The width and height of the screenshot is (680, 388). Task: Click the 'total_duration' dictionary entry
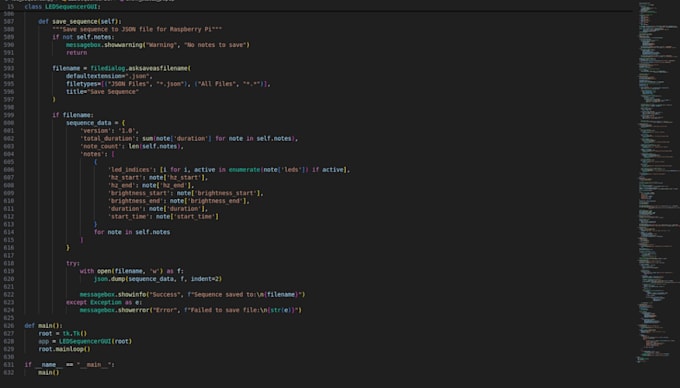click(189, 138)
